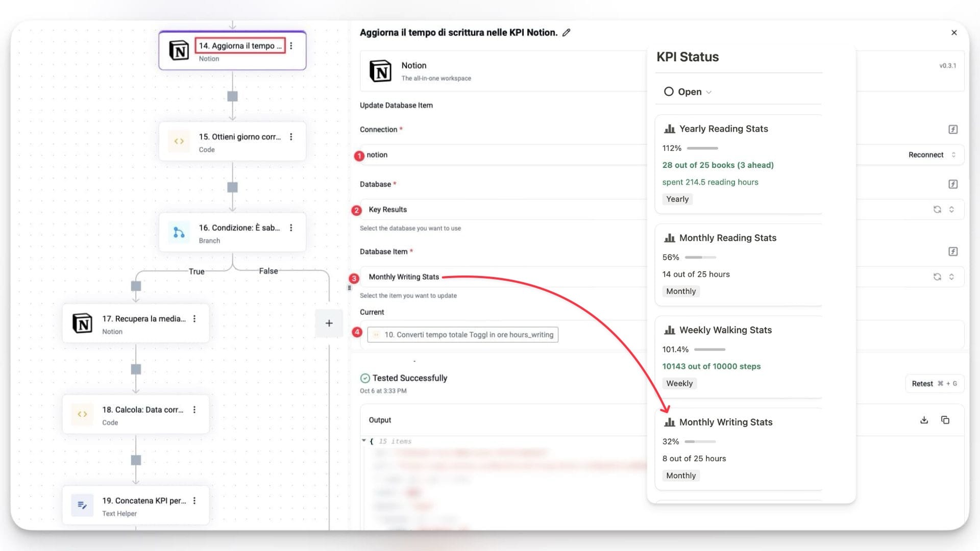Viewport: 980px width, 551px height.
Task: Select step 17 Recupera la media node title
Action: (x=144, y=319)
